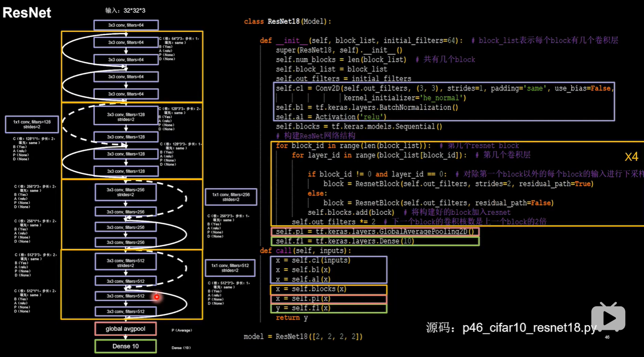Select the first 3x3 conv filters=64 box
This screenshot has width=644, height=357.
(x=125, y=25)
